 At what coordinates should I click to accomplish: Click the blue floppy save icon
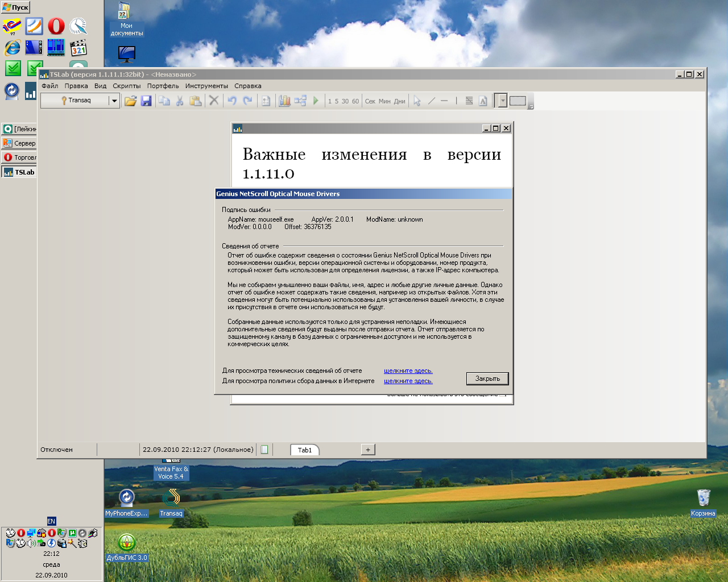[146, 101]
